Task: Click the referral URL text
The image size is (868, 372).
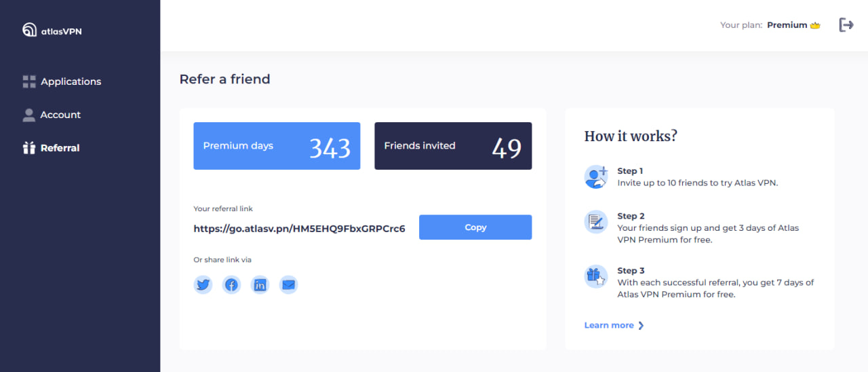Action: [300, 229]
